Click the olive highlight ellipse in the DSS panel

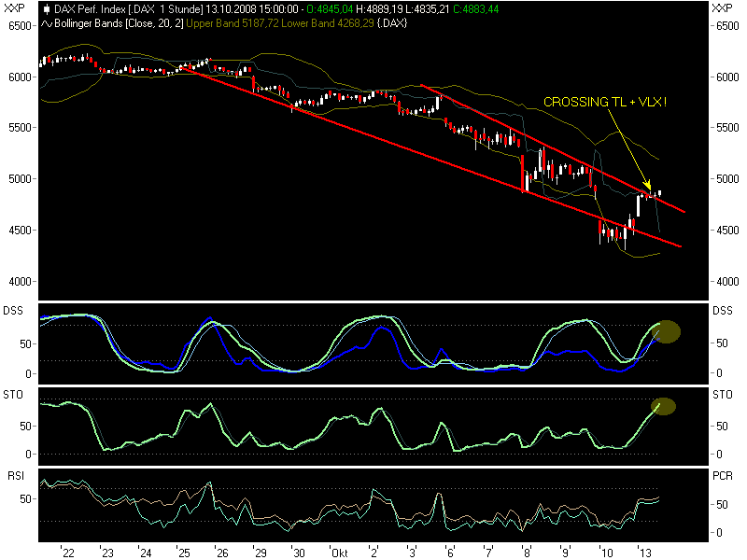click(665, 330)
